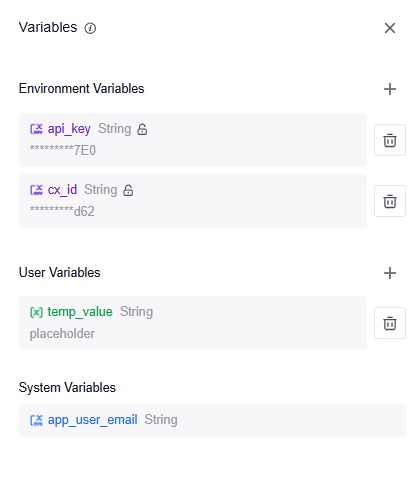
Task: Click the System Variables heading
Action: tap(67, 388)
